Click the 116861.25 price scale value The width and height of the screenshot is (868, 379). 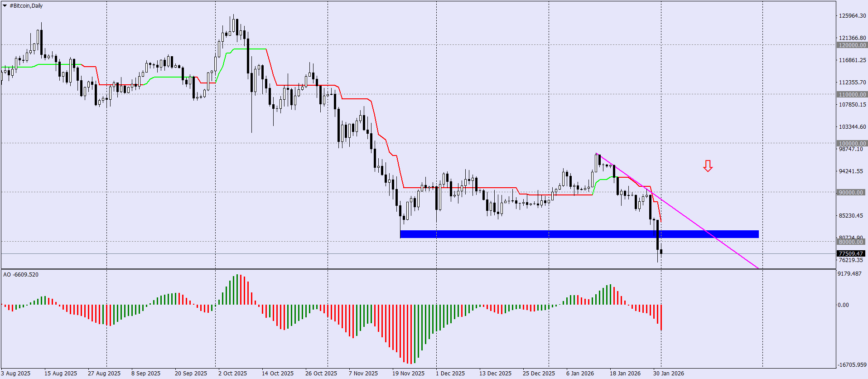[x=852, y=60]
